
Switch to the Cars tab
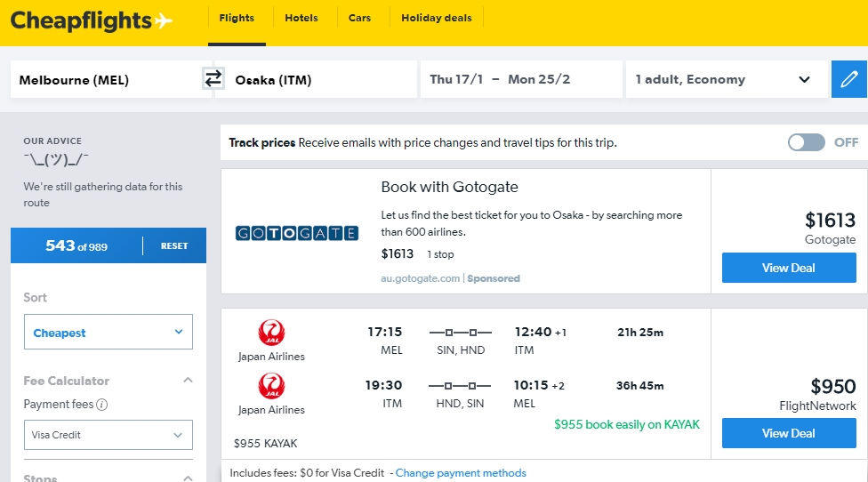(360, 18)
